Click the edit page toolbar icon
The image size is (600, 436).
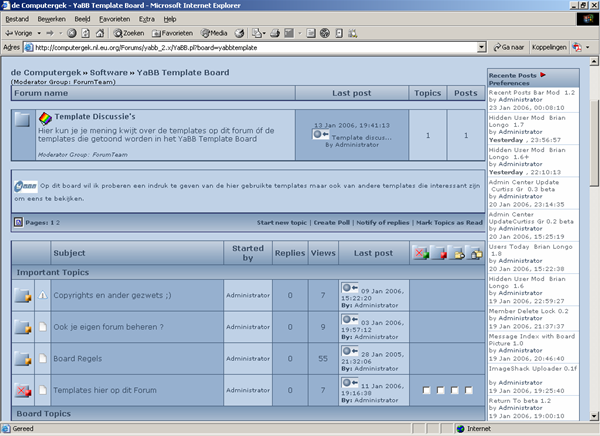289,33
